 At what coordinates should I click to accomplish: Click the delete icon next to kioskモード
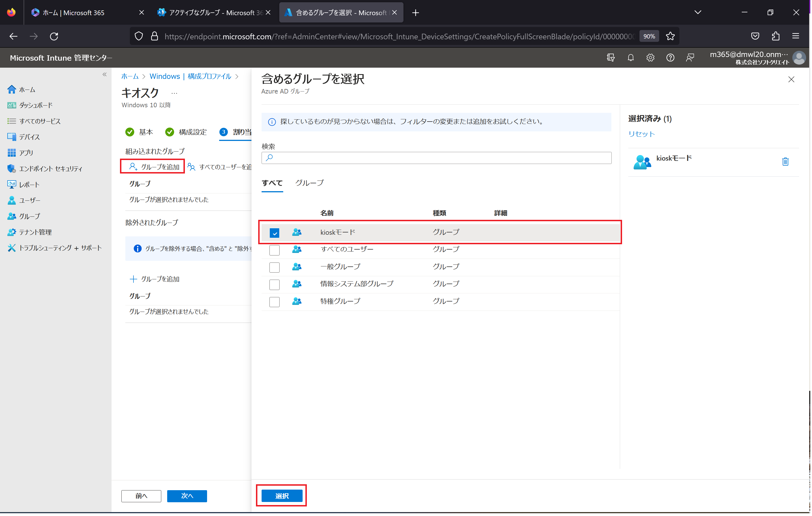coord(785,161)
